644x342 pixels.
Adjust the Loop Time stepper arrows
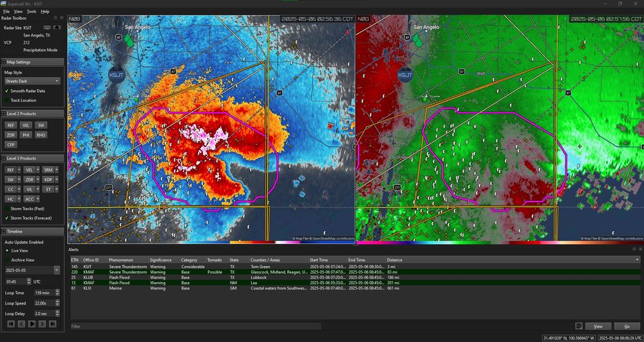click(x=57, y=293)
